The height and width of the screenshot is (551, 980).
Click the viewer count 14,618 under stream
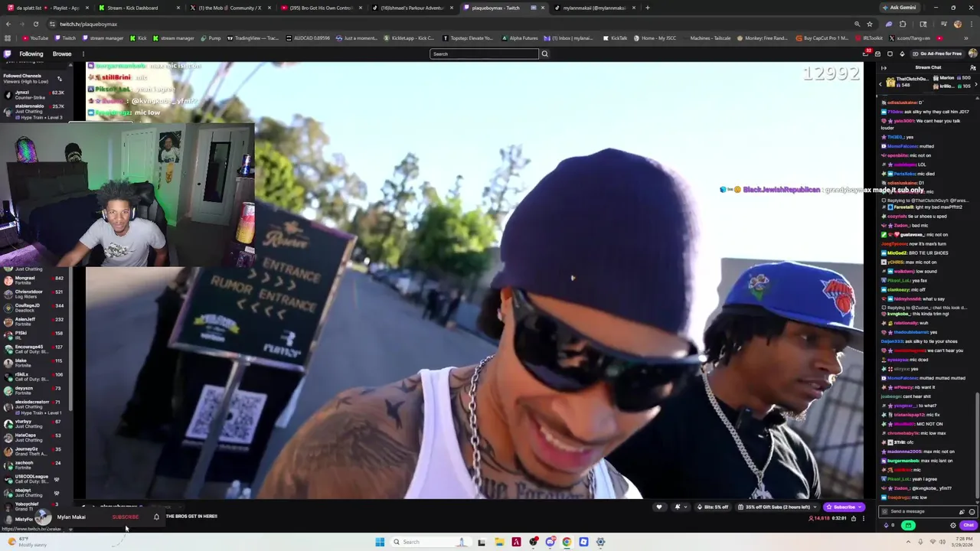819,518
